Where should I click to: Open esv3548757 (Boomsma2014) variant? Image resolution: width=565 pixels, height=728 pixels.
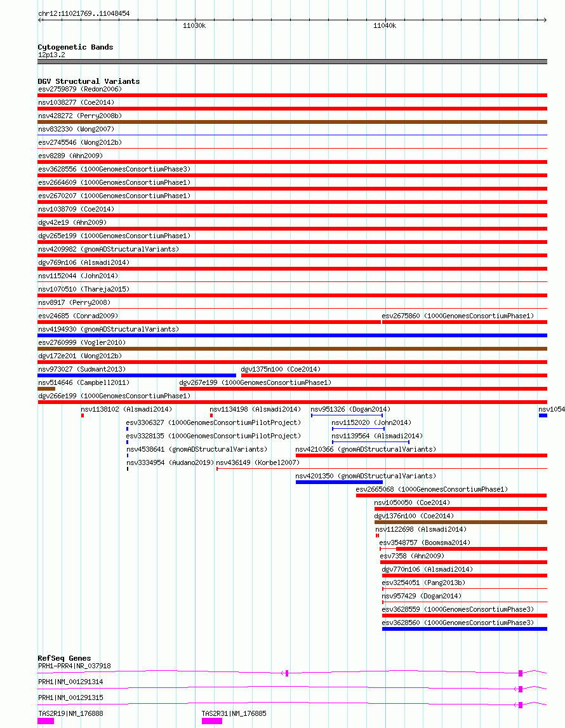point(425,543)
